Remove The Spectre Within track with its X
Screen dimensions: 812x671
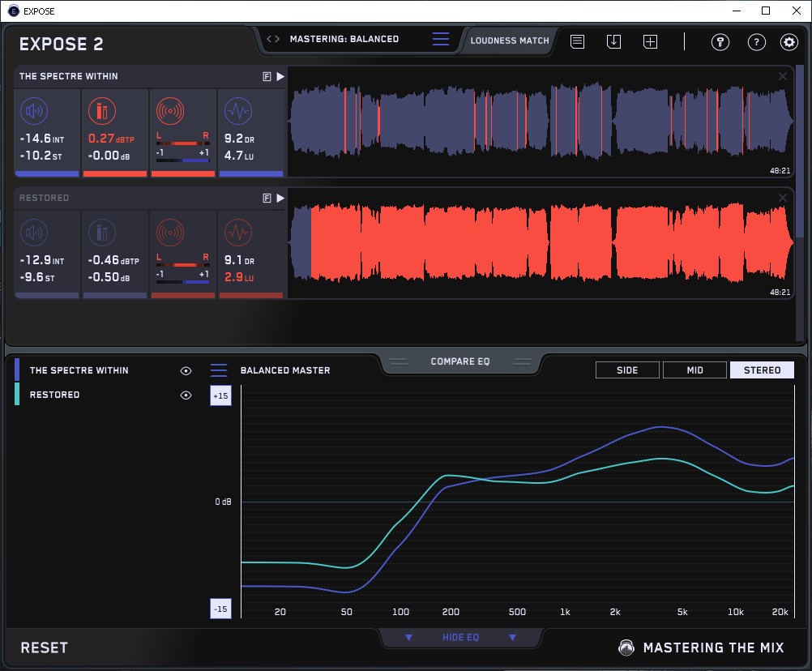point(783,76)
